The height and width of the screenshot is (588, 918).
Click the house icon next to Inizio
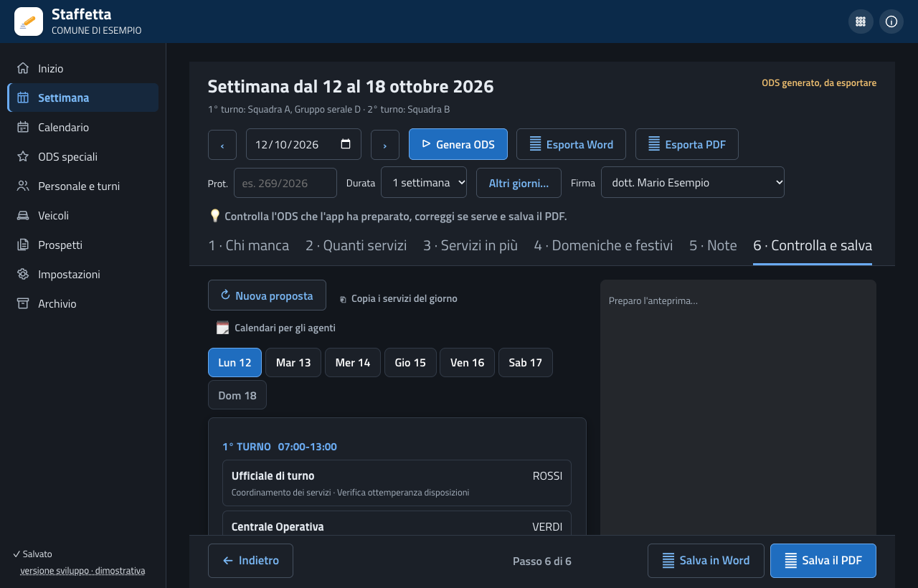23,68
